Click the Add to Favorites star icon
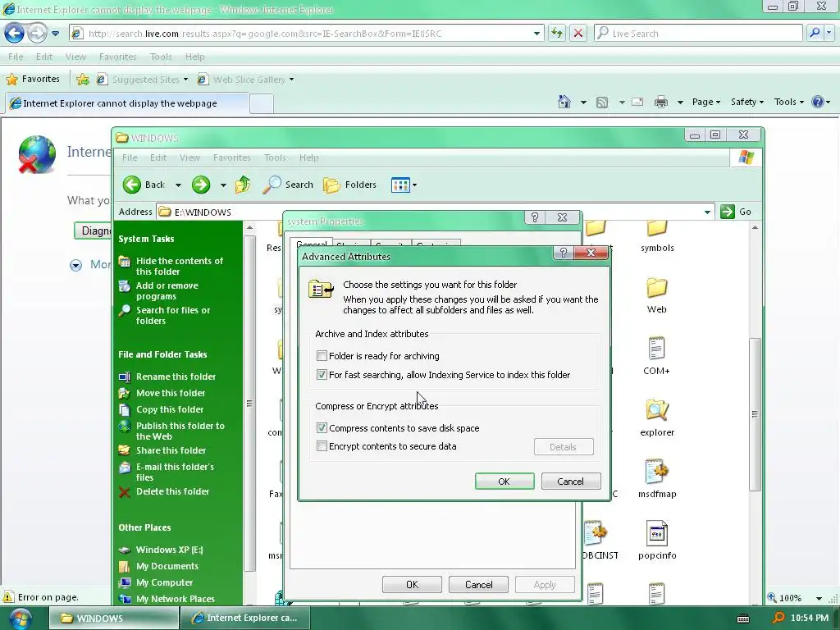840x630 pixels. [83, 80]
